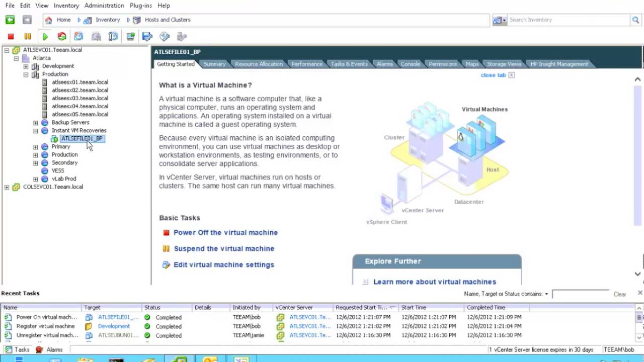Click Hosts and Clusters in breadcrumb
Viewport: 644px width, 362px height.
[x=168, y=20]
